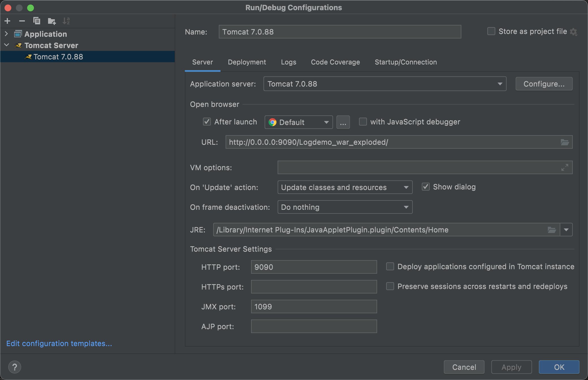Collapse the Tomcat Server tree node

click(7, 45)
